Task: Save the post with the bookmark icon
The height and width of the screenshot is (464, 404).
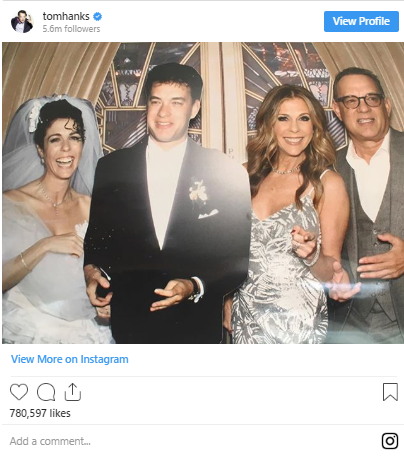Action: [390, 392]
